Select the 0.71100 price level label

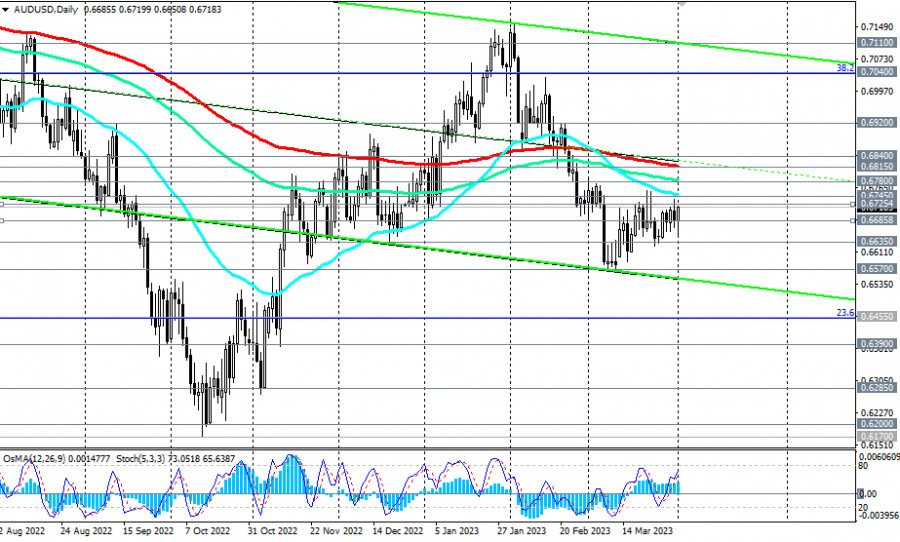pos(877,43)
